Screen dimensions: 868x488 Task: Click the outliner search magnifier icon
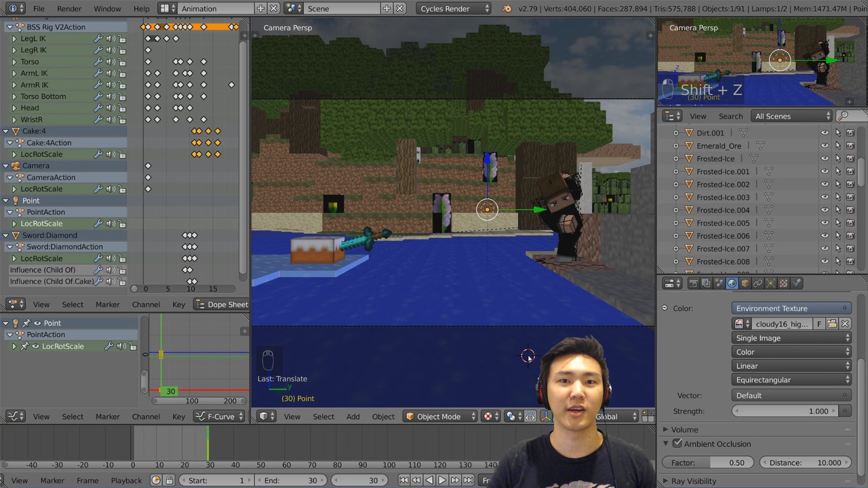pyautogui.click(x=843, y=116)
